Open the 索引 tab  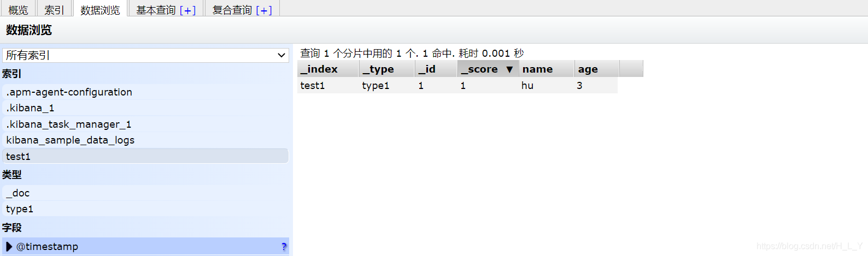tap(54, 10)
